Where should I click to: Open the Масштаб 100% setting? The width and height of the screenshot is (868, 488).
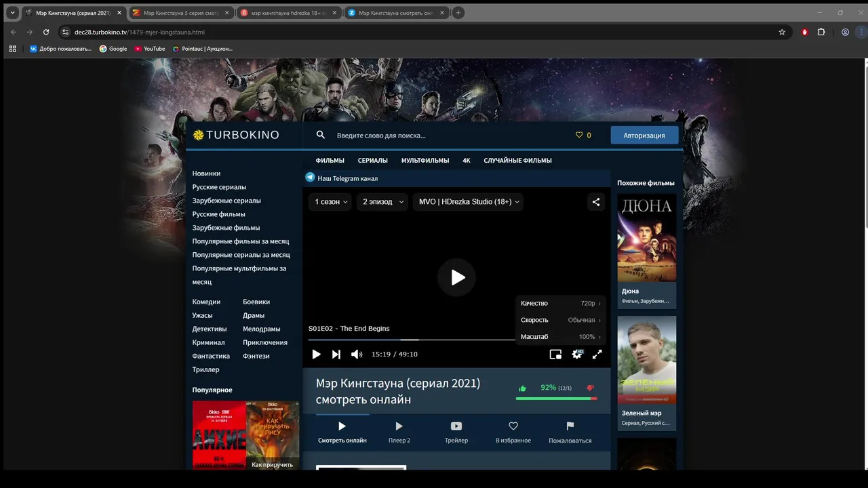pyautogui.click(x=560, y=337)
